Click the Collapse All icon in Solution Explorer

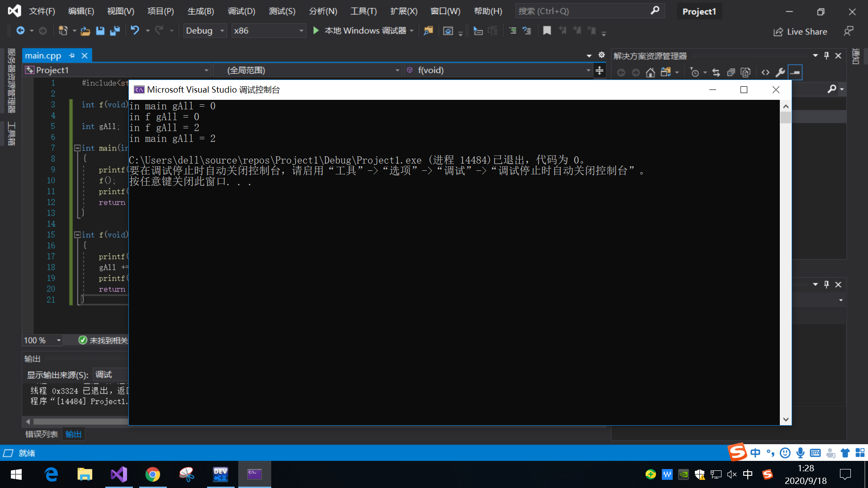coord(731,72)
